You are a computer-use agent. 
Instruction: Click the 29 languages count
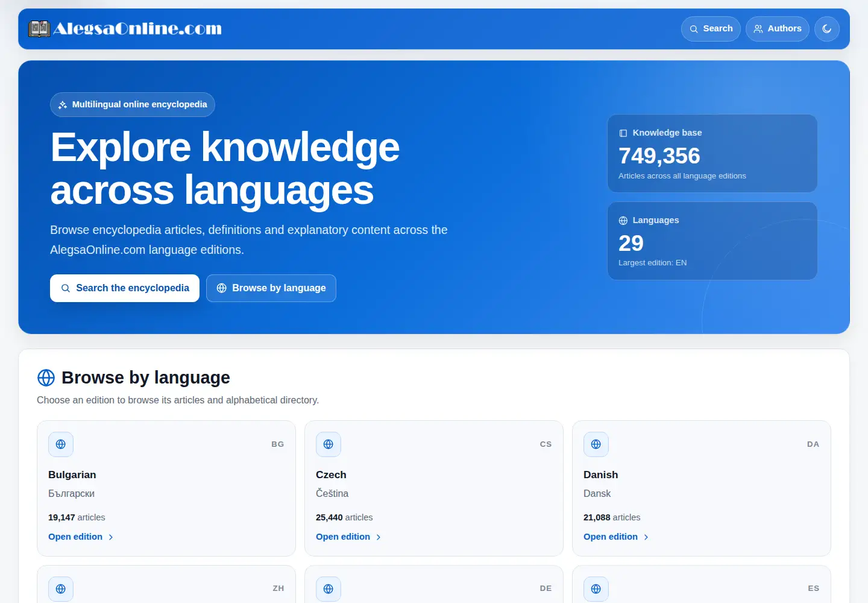click(x=631, y=244)
